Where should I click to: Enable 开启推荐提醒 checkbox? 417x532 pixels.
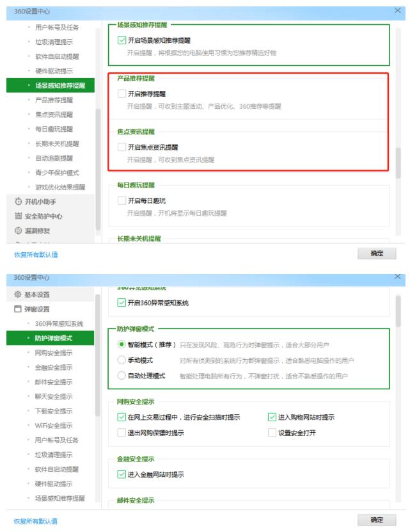[122, 93]
